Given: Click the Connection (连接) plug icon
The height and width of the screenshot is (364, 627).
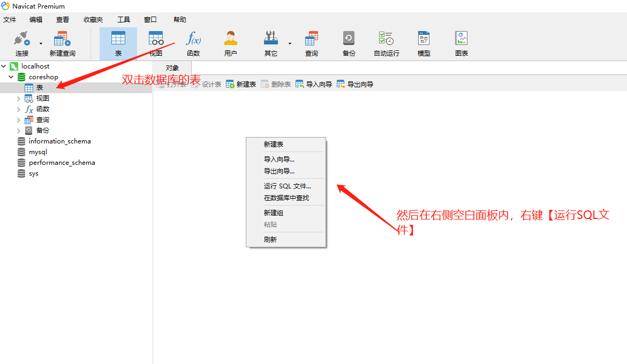Looking at the screenshot, I should click(x=22, y=40).
